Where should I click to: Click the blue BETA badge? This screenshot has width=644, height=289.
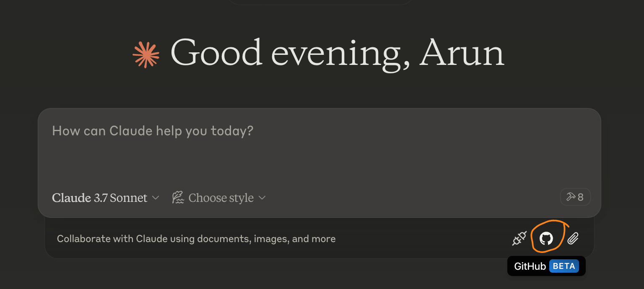click(564, 266)
